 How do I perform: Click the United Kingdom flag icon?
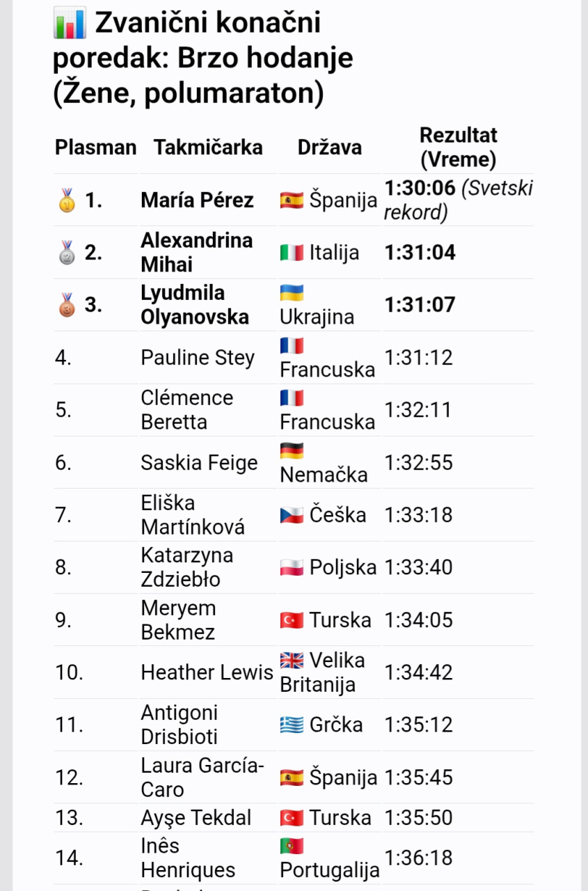tap(292, 660)
